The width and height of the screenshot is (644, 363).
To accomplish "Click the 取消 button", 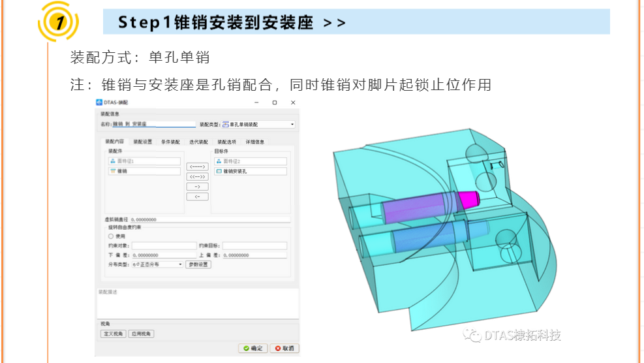I will click(285, 349).
